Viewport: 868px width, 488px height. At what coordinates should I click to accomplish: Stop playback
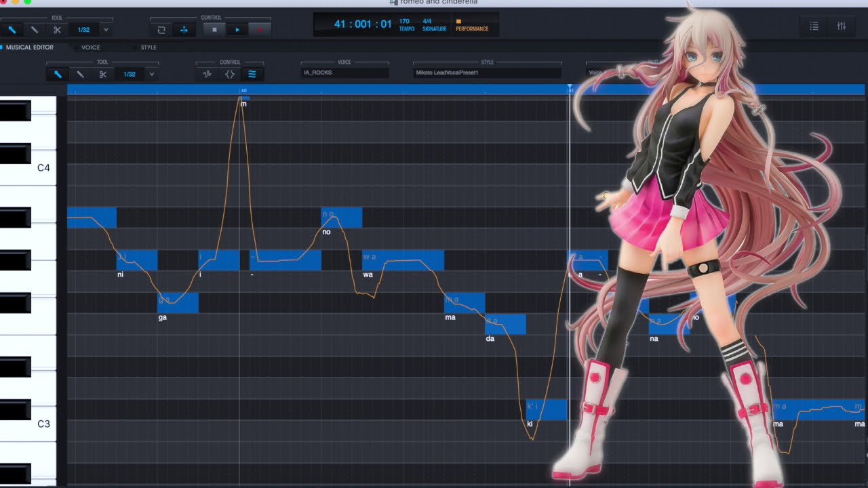pos(214,30)
